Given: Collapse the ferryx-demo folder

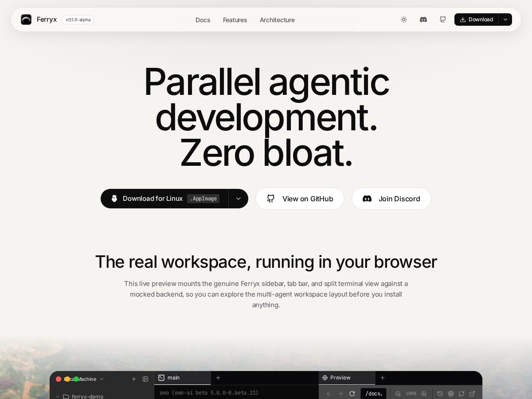Looking at the screenshot, I should click(x=58, y=396).
